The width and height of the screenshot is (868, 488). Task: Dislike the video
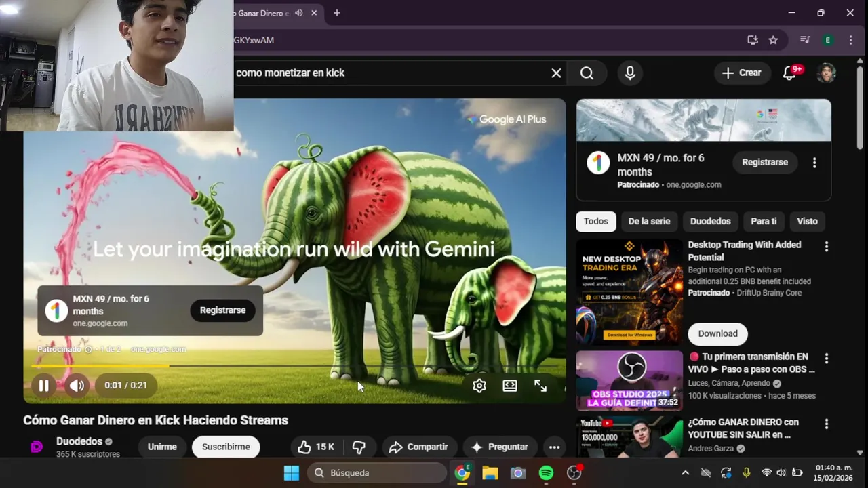tap(359, 447)
